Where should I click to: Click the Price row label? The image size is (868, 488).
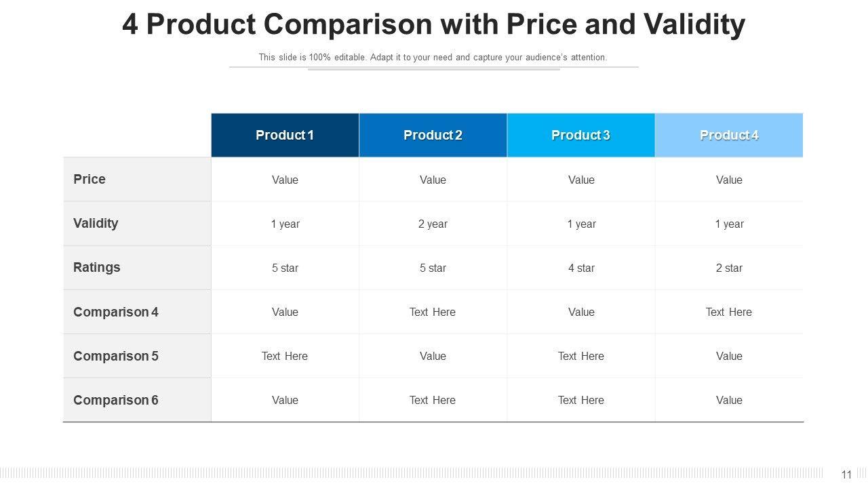[90, 179]
